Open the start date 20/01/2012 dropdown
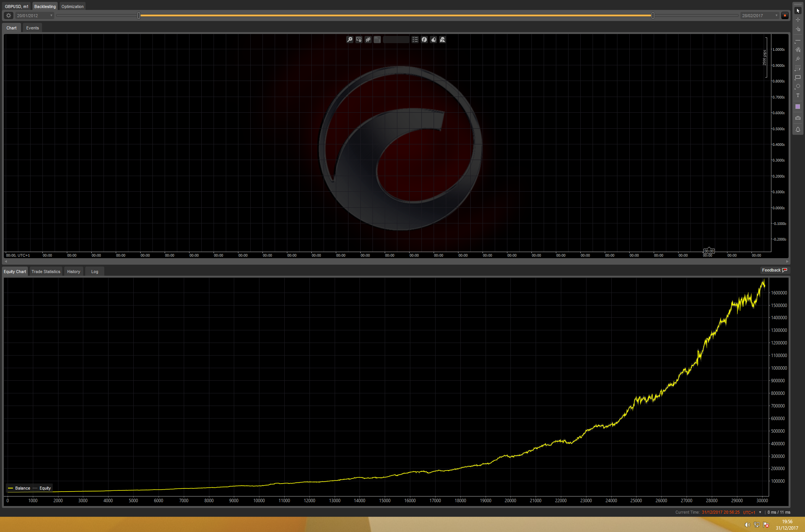This screenshot has height=532, width=805. (35, 16)
